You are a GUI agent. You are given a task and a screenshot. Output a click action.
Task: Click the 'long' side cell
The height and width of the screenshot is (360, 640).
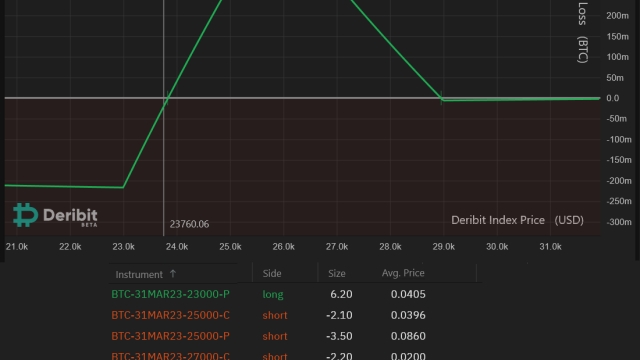[x=273, y=294]
